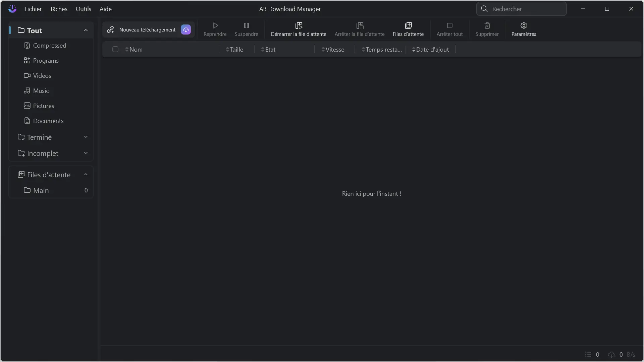Minimize the AB Download Manager window
Image resolution: width=644 pixels, height=362 pixels.
click(x=583, y=9)
